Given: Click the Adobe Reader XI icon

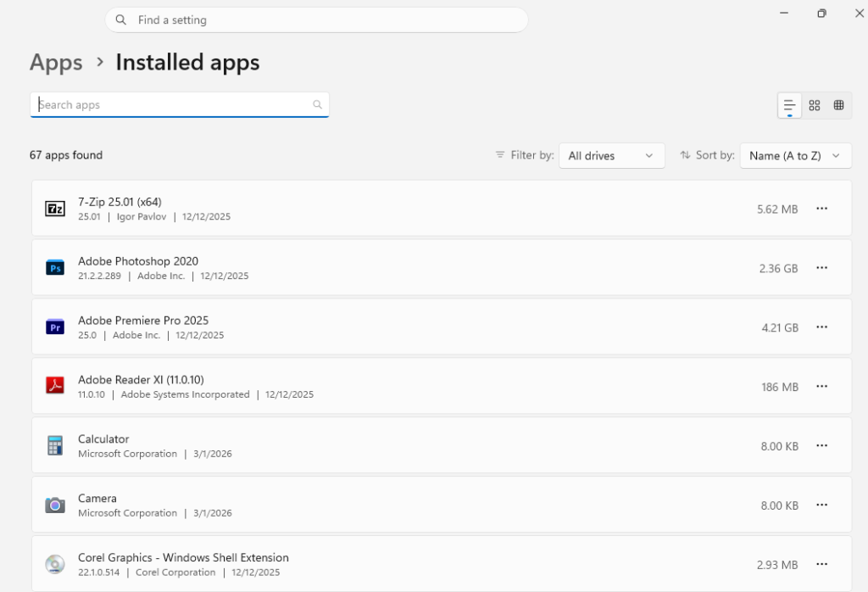Looking at the screenshot, I should 55,387.
